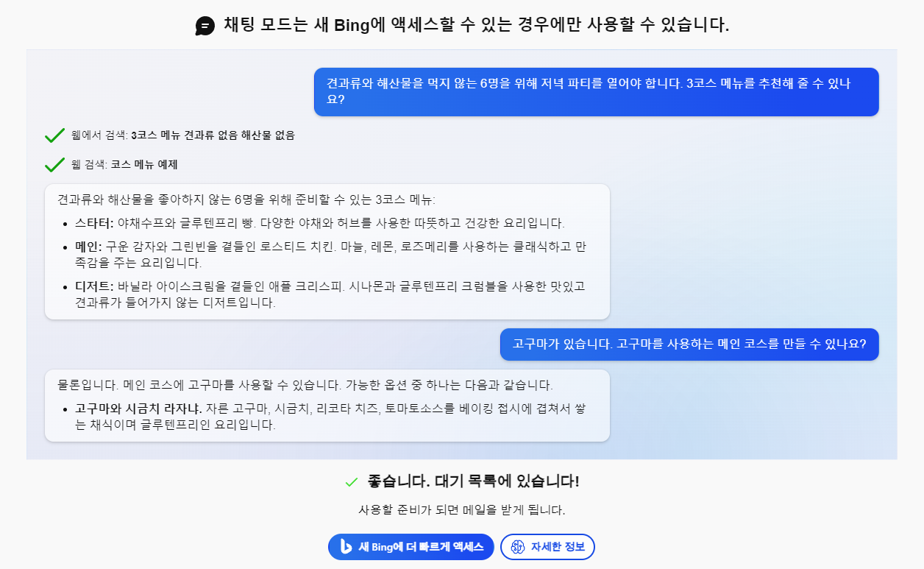Click the chat bubble icon in the header
The height and width of the screenshot is (569, 924).
(205, 26)
